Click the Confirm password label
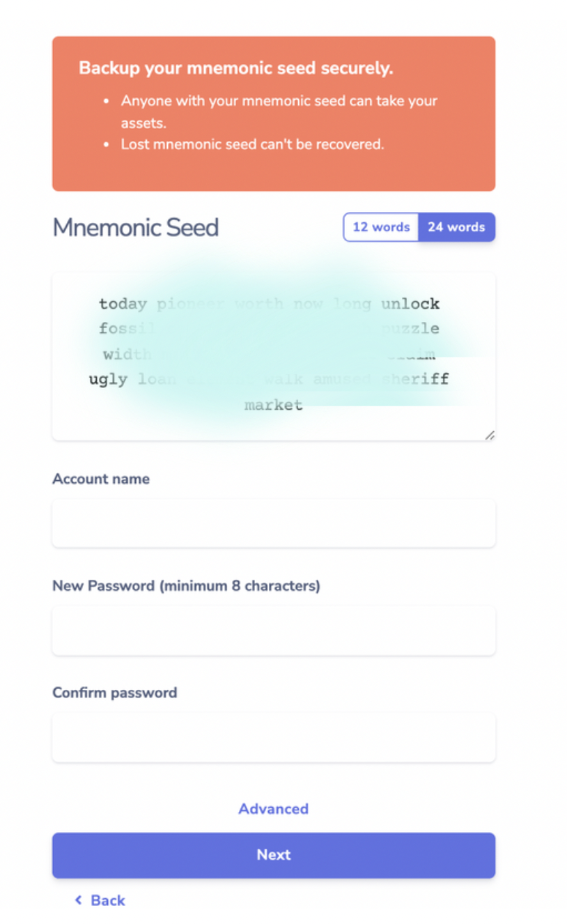Image resolution: width=567 pixels, height=924 pixels. (115, 693)
